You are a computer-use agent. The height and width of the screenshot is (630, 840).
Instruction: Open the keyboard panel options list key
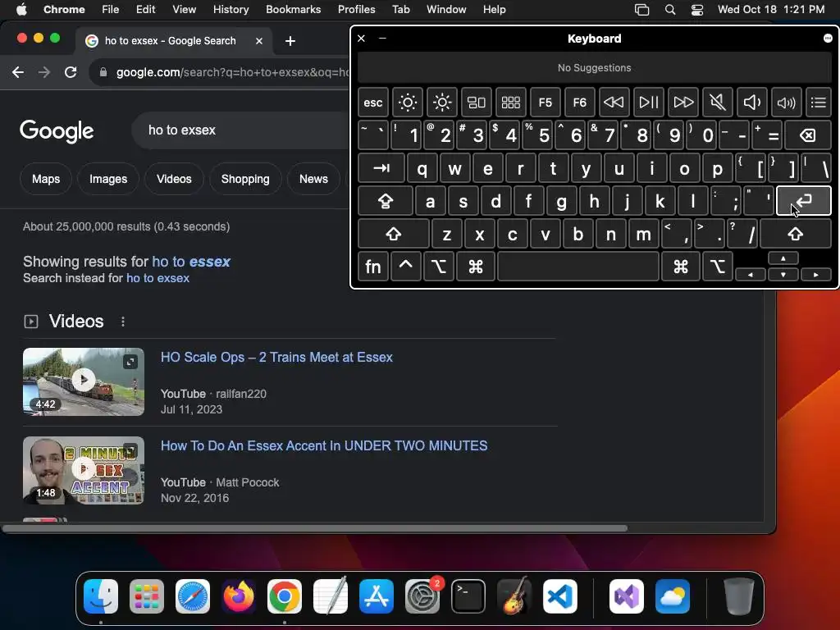[819, 103]
